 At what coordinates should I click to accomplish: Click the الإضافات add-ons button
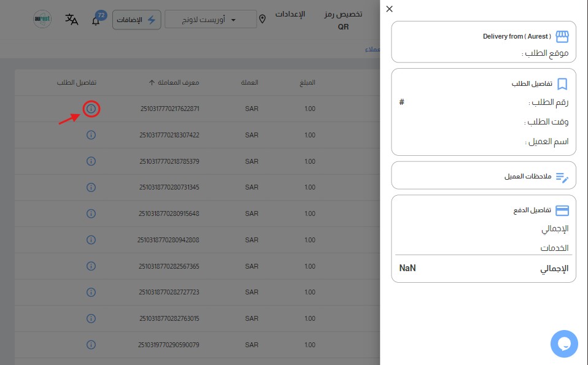pyautogui.click(x=136, y=19)
